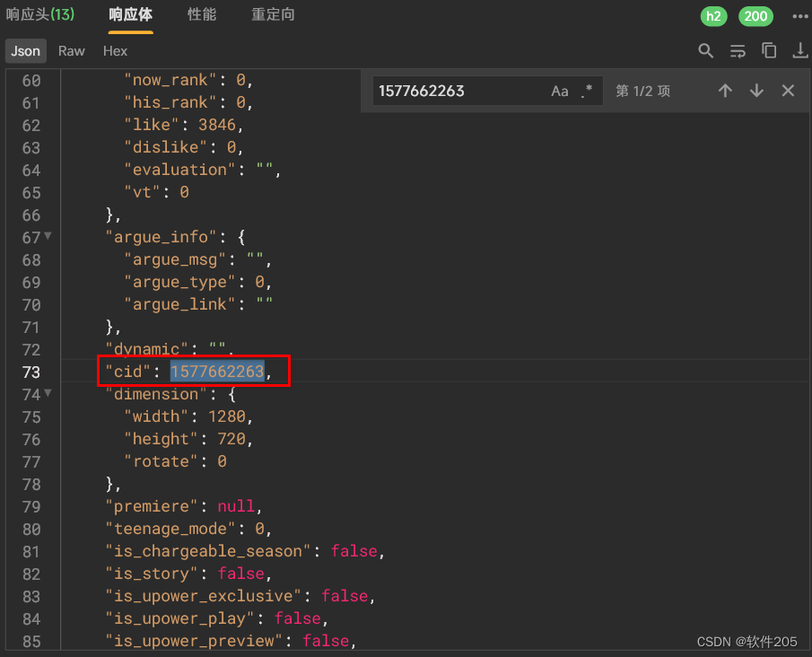Jump to previous match with up arrow

726,91
